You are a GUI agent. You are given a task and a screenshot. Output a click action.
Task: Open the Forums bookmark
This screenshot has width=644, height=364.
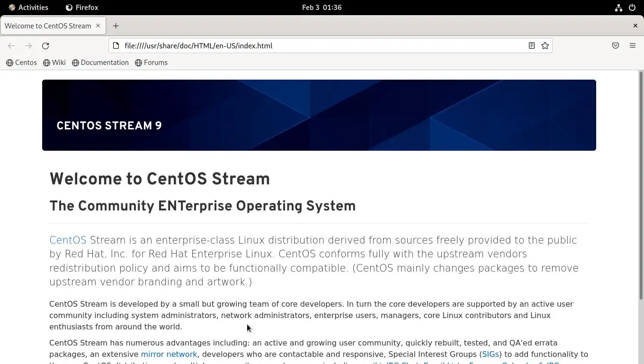point(152,63)
